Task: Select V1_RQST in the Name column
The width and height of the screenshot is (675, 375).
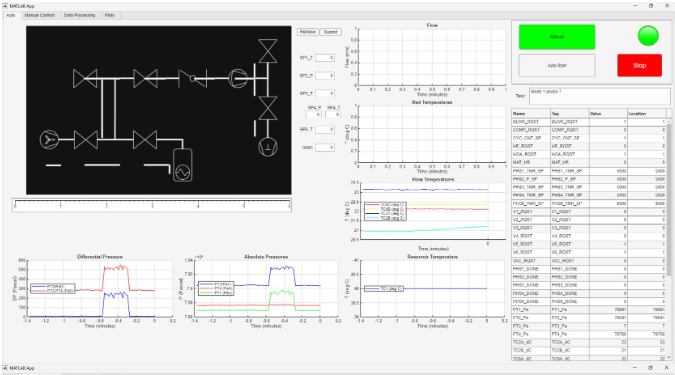Action: click(x=531, y=212)
